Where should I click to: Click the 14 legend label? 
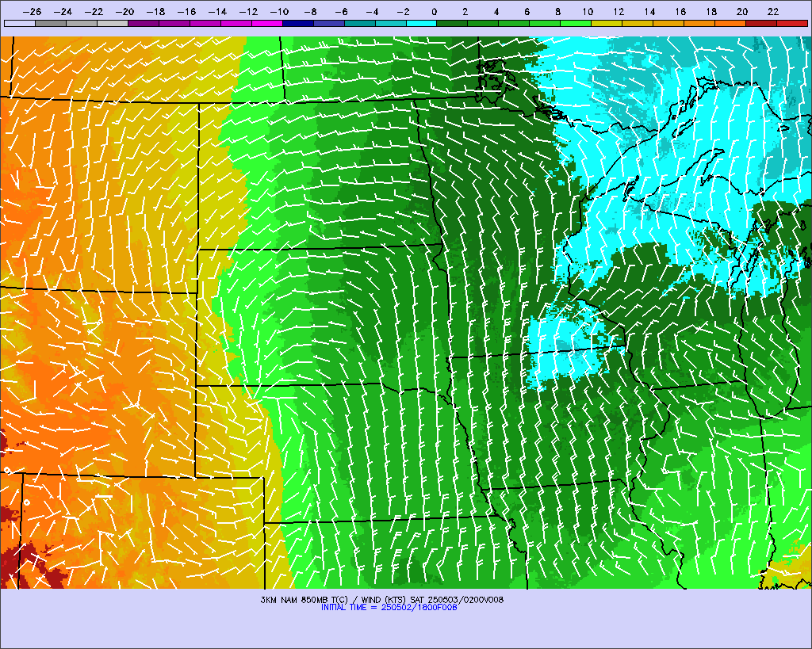649,11
